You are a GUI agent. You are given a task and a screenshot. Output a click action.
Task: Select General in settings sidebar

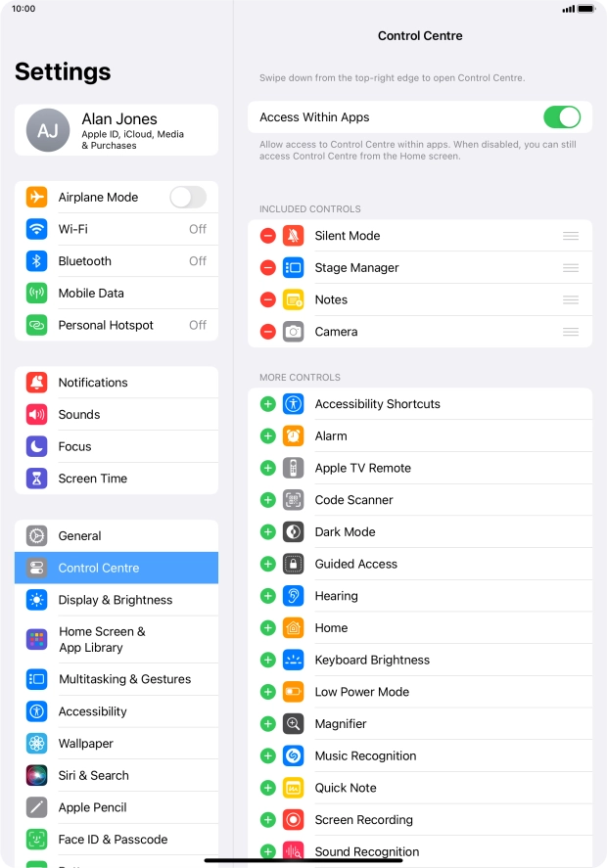pyautogui.click(x=117, y=536)
